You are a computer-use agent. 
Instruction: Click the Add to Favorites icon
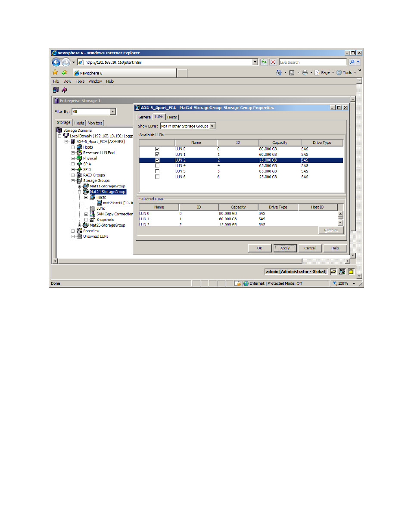(64, 72)
